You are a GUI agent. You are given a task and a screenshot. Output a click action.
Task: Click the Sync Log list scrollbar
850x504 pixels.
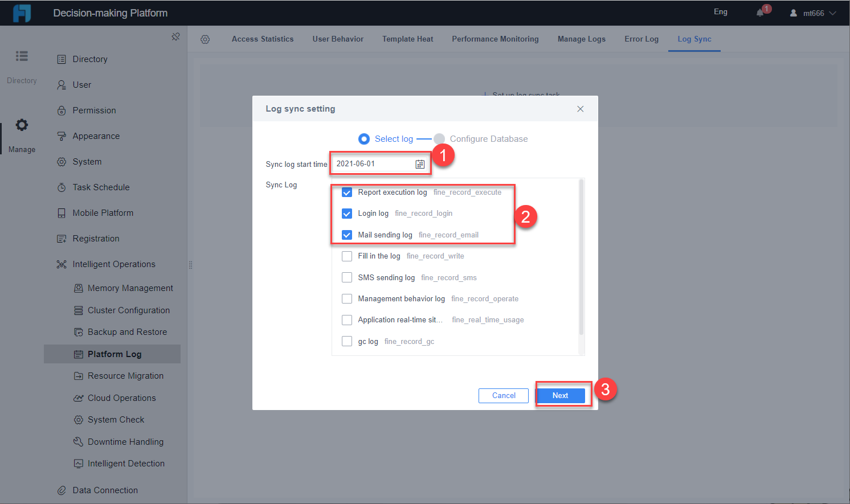581,257
